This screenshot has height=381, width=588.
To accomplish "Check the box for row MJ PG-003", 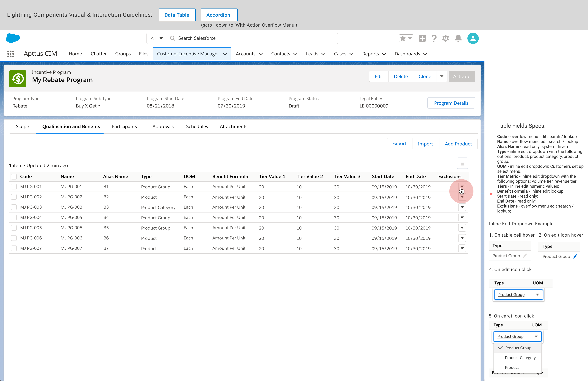I will click(x=14, y=207).
